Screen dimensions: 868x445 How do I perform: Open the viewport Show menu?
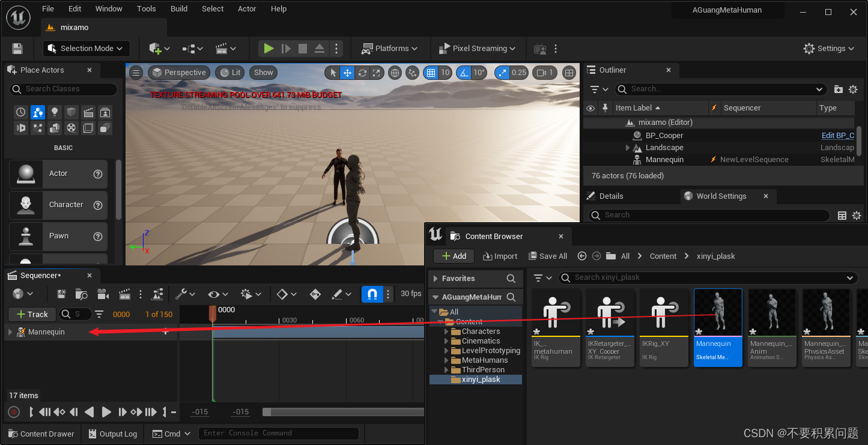click(x=263, y=73)
